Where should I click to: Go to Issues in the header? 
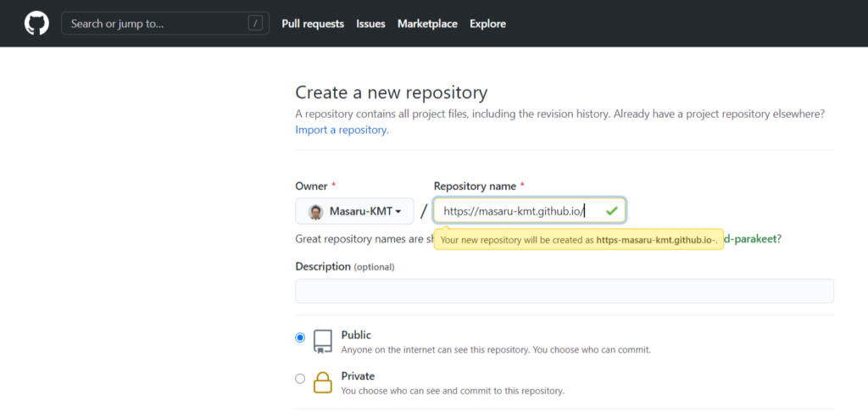point(370,24)
